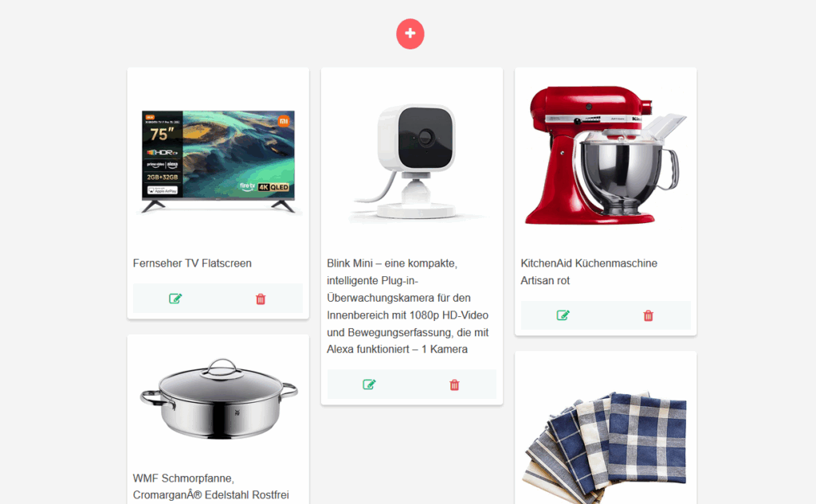
Task: Edit the Blink Mini camera item
Action: 369,385
